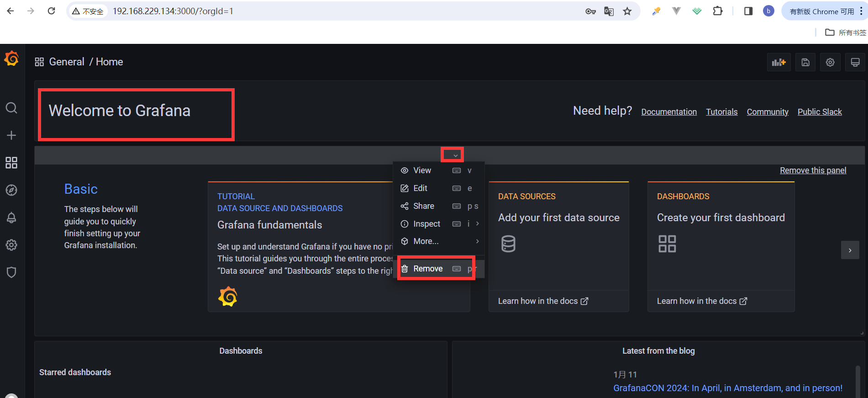Click Home in the breadcrumb

pyautogui.click(x=110, y=62)
